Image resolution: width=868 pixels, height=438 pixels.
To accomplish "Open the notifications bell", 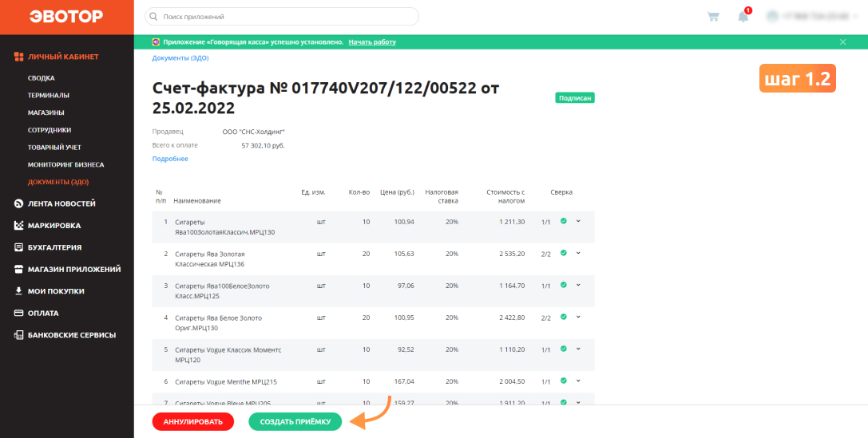I will (743, 17).
